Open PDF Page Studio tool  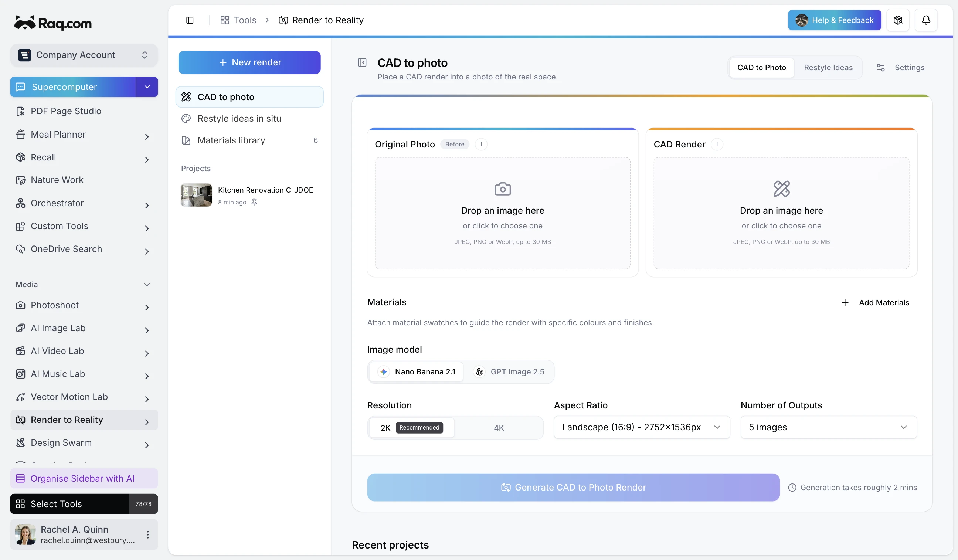point(84,111)
